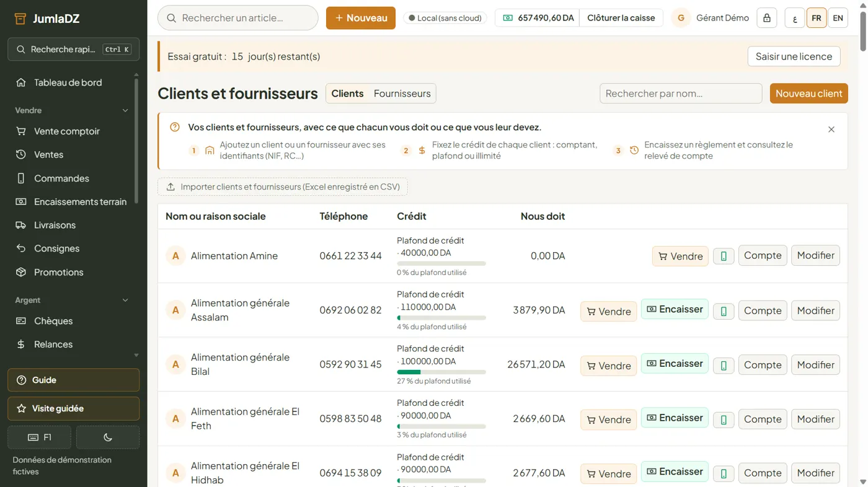The image size is (868, 487).
Task: Switch language to EN
Action: click(838, 18)
